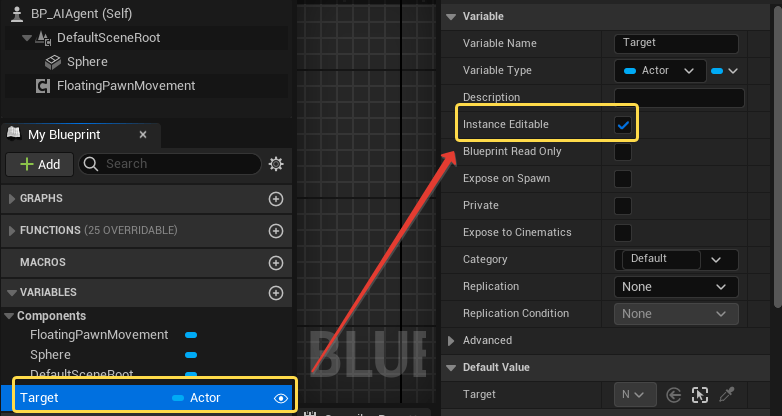Add a new function with plus icon
Image resolution: width=782 pixels, height=416 pixels.
point(276,231)
